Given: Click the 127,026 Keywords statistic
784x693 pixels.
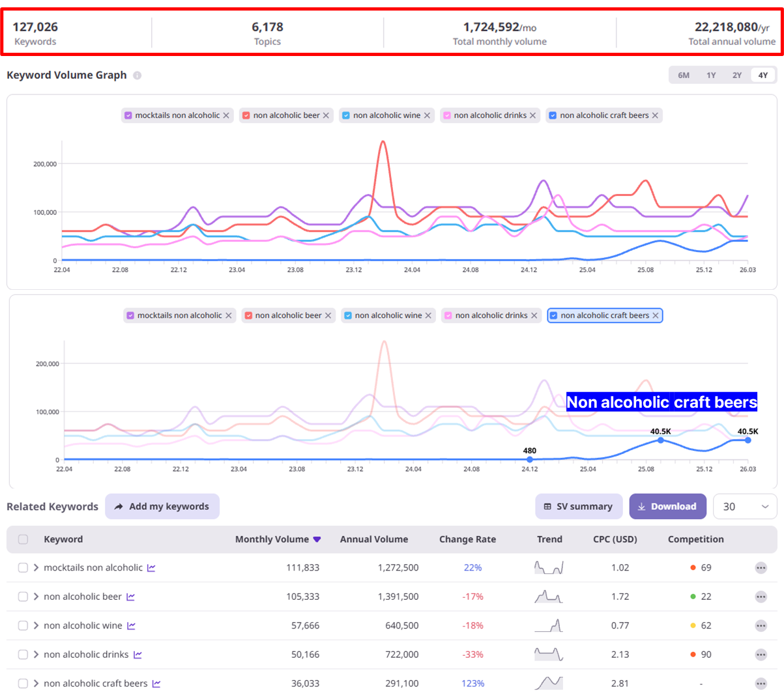Looking at the screenshot, I should (x=35, y=33).
